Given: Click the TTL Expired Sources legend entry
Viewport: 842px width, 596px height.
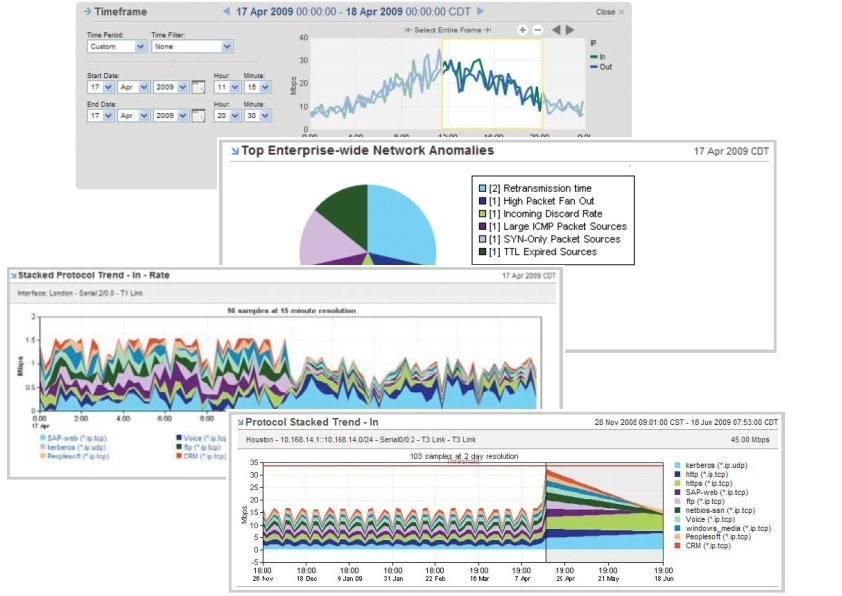Looking at the screenshot, I should pos(538,252).
